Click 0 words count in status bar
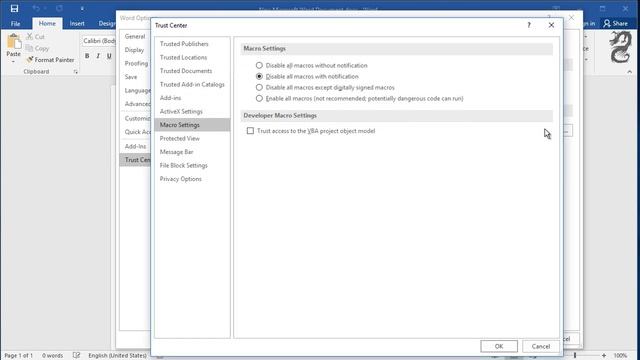Screen dimensions: 640x360 point(53,356)
